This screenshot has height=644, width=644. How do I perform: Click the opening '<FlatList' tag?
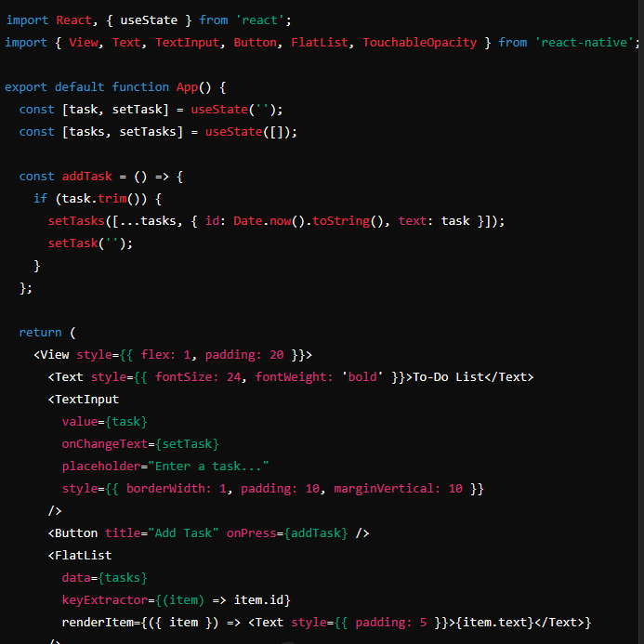coord(80,556)
